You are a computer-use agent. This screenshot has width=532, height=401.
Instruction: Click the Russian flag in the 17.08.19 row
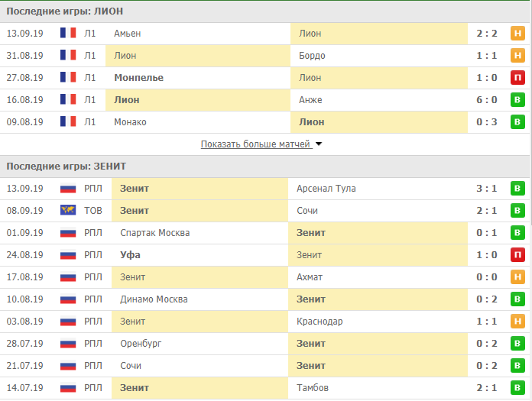tap(68, 277)
